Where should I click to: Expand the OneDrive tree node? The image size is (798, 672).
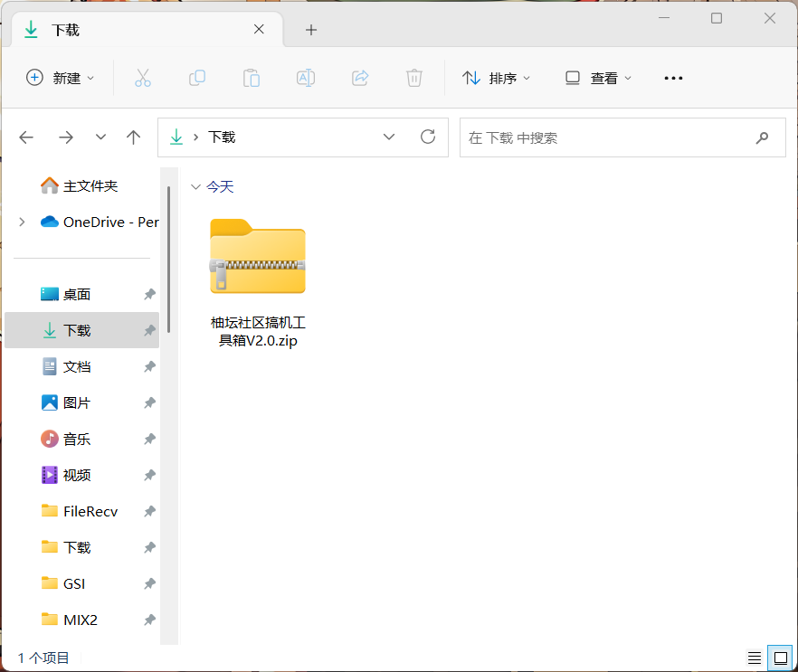(23, 222)
